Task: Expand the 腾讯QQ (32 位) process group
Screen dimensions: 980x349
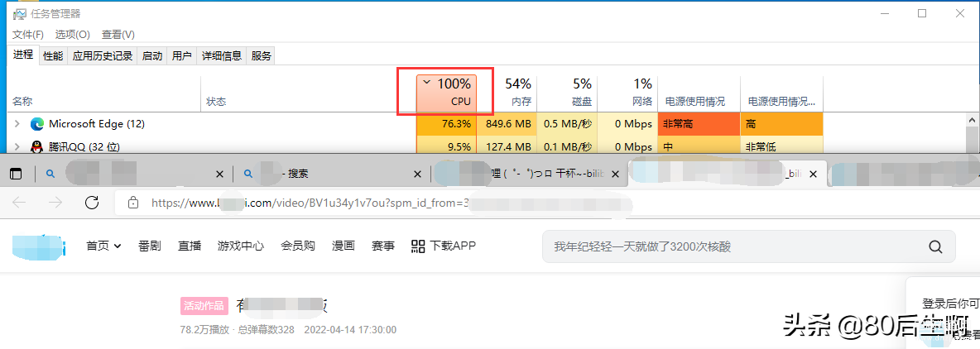Action: [17, 147]
